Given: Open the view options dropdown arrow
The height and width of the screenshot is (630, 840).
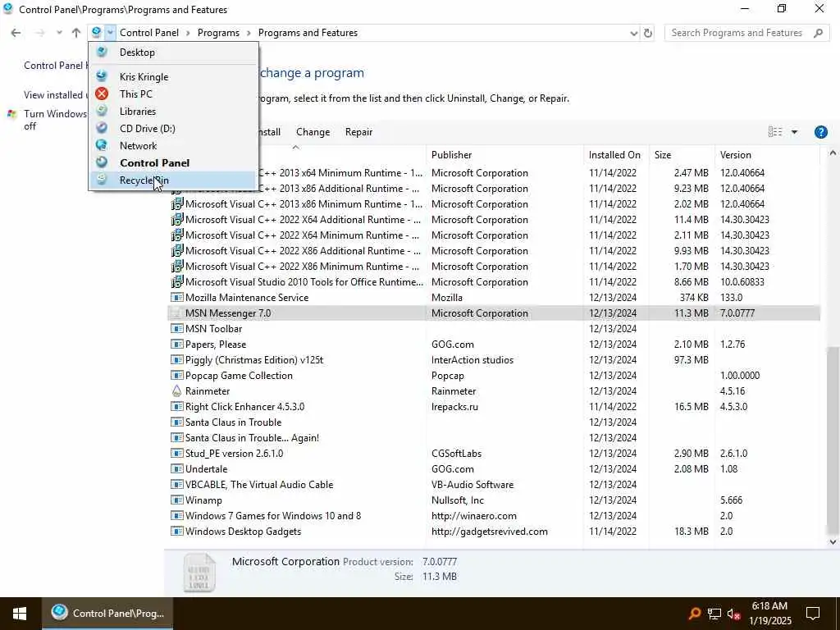Looking at the screenshot, I should [x=794, y=132].
